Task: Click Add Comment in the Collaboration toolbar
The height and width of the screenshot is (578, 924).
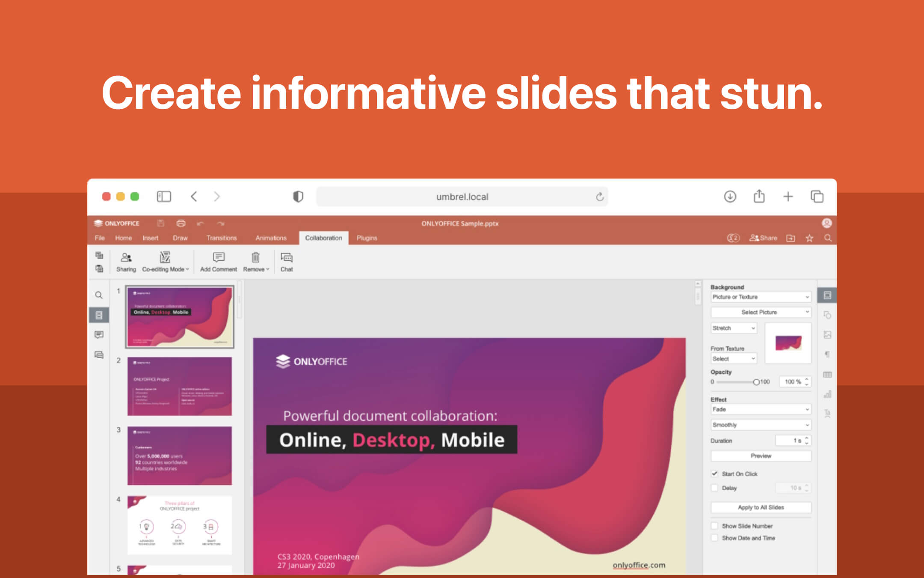Action: coord(218,261)
